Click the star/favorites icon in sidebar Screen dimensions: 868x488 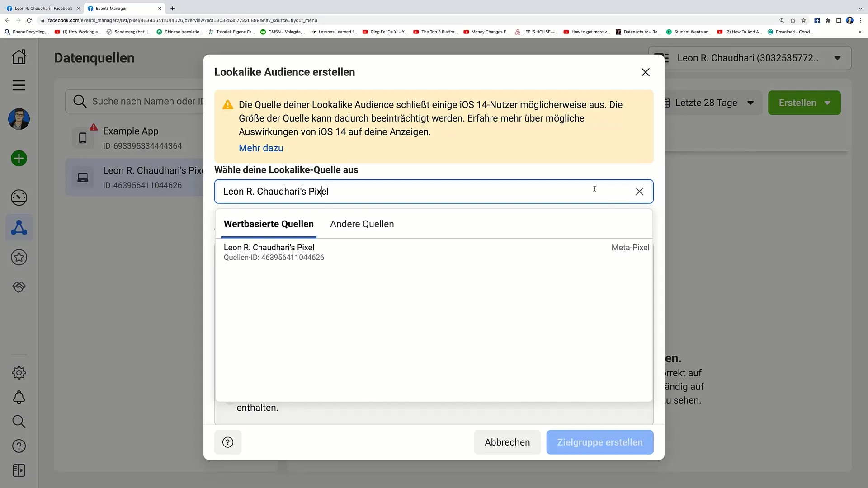(x=19, y=257)
